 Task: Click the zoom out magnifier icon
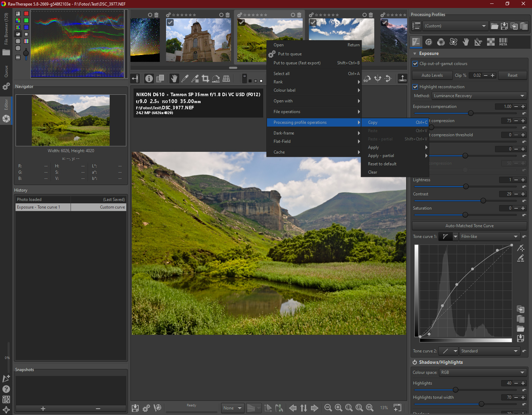pyautogui.click(x=328, y=408)
